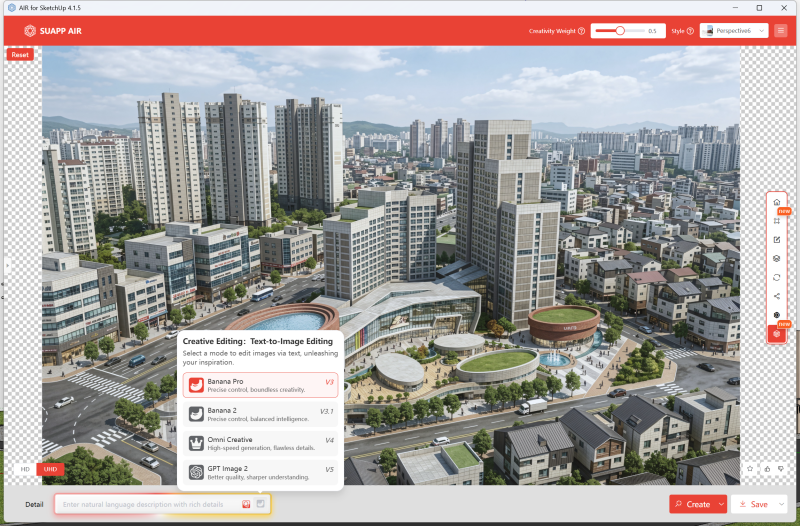Click the Creativity Weight help question mark
This screenshot has width=800, height=526.
(x=581, y=31)
